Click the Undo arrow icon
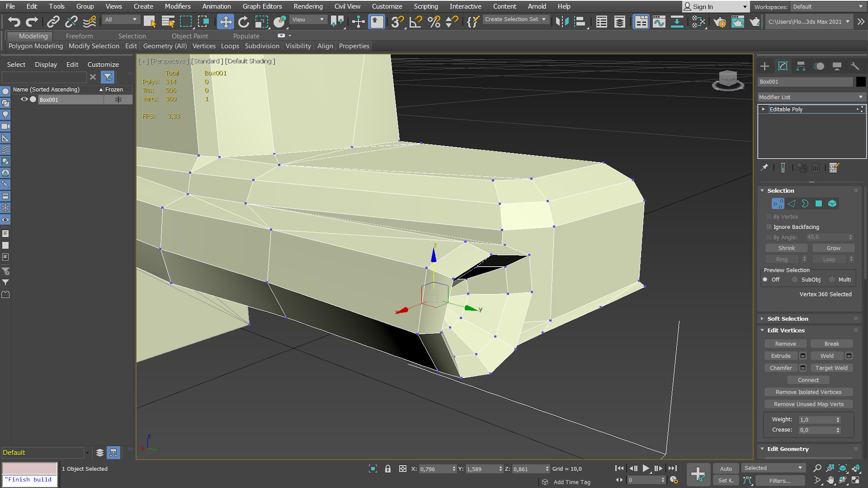 [14, 22]
